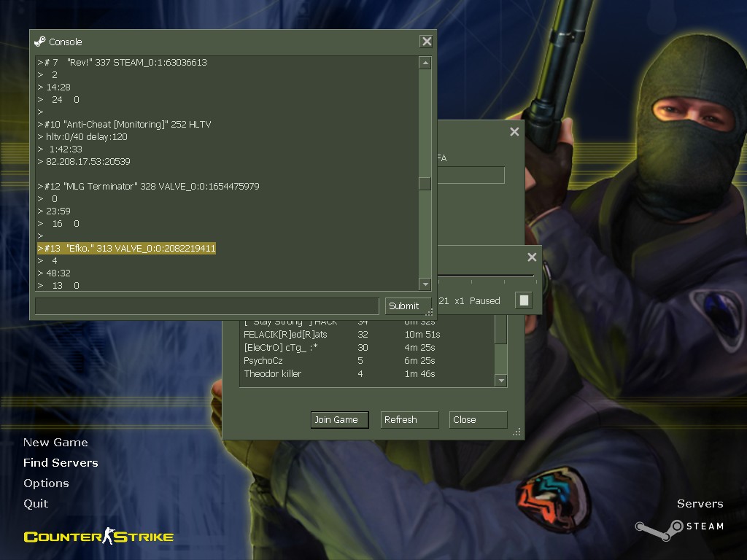Open Options from main menu
Viewport: 747px width, 560px height.
[46, 483]
